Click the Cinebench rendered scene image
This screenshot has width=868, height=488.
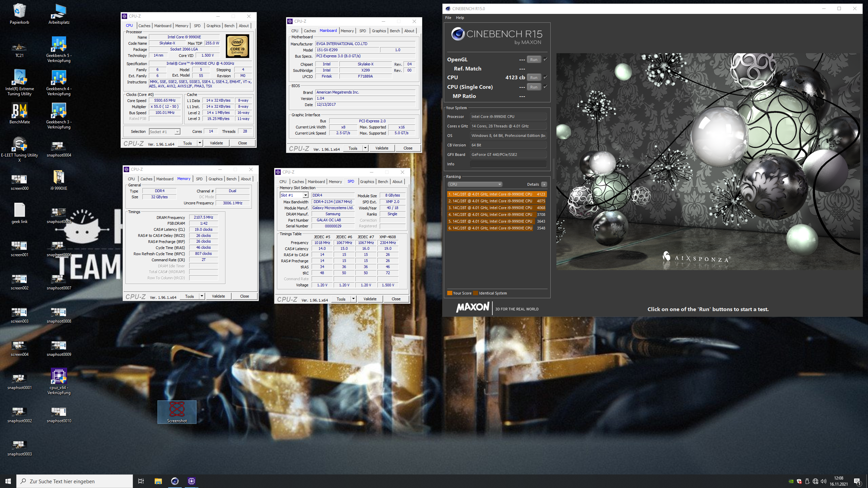[708, 161]
